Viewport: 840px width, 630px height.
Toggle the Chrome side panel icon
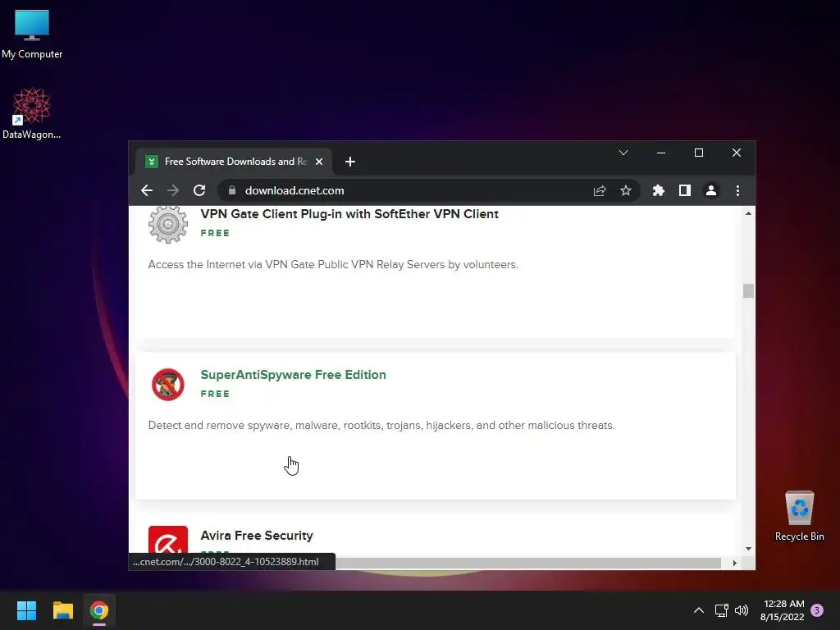(685, 190)
